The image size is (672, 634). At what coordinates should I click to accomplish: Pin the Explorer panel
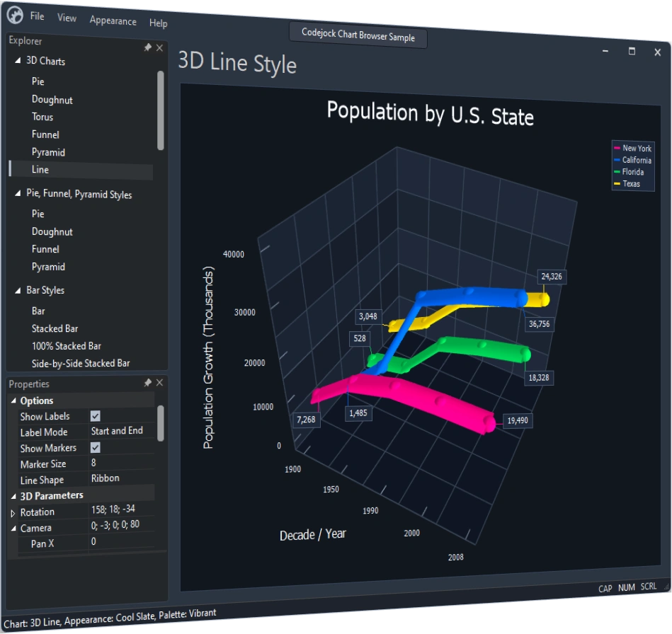click(x=148, y=47)
